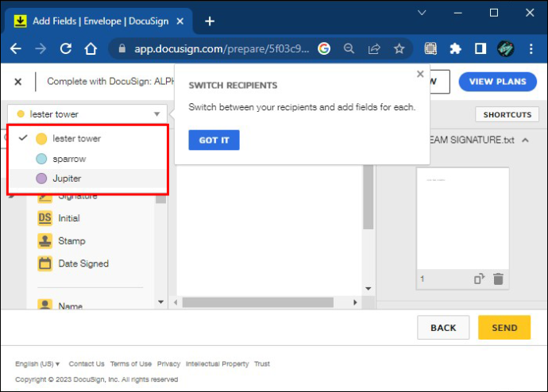Collapse the SIGNATURE.txt document panel
Image resolution: width=548 pixels, height=392 pixels.
525,140
